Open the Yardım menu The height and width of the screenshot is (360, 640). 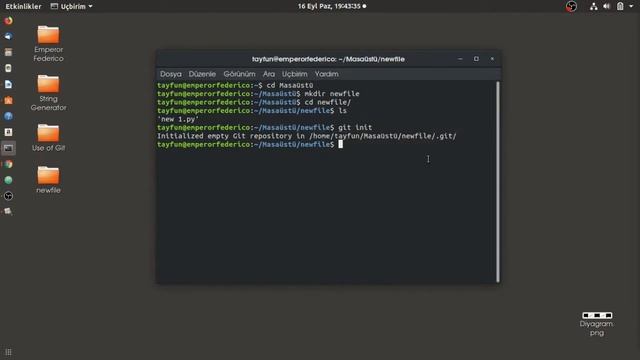tap(326, 74)
